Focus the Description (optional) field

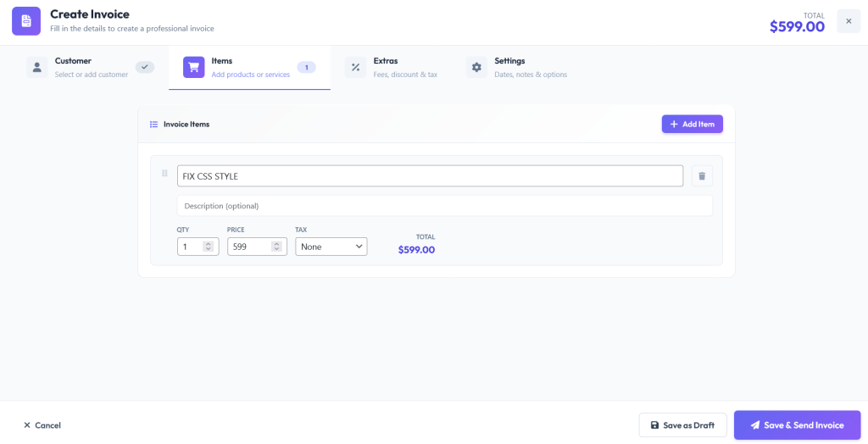coord(444,206)
